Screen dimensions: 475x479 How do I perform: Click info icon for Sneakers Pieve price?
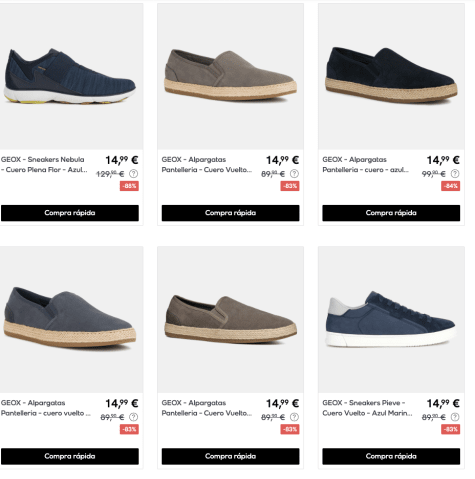[x=455, y=417]
